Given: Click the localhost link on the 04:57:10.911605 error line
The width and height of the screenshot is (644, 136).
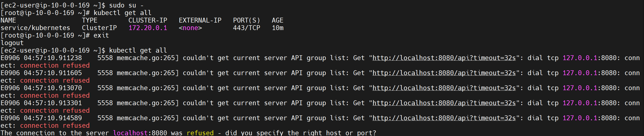Looking at the screenshot, I should pyautogui.click(x=444, y=73).
